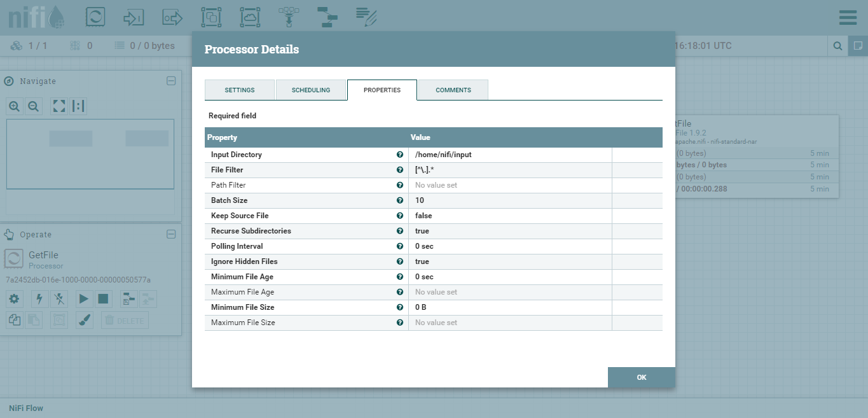Open the global hamburger menu
This screenshot has height=418, width=868.
pos(848,17)
